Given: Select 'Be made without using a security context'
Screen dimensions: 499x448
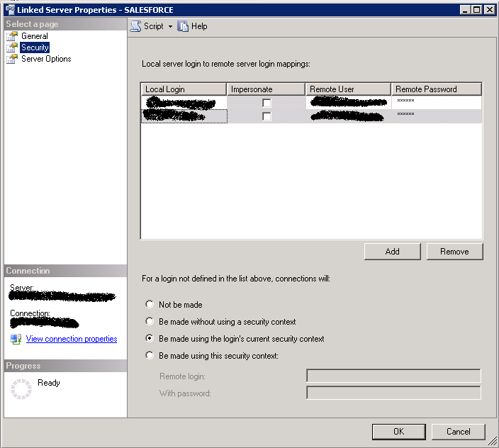Looking at the screenshot, I should pos(150,321).
